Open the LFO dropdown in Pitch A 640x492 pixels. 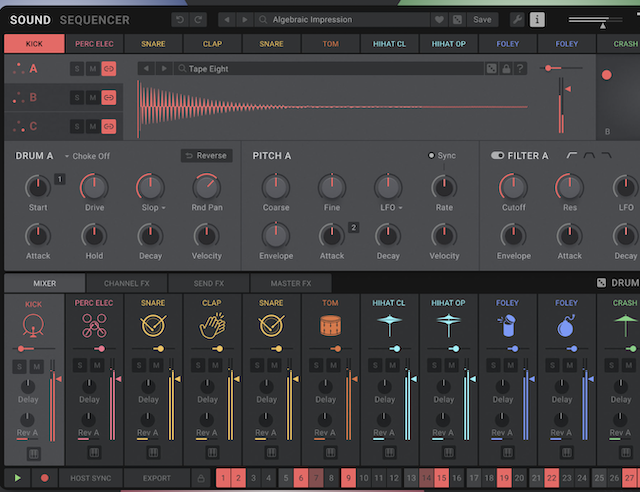tap(391, 207)
